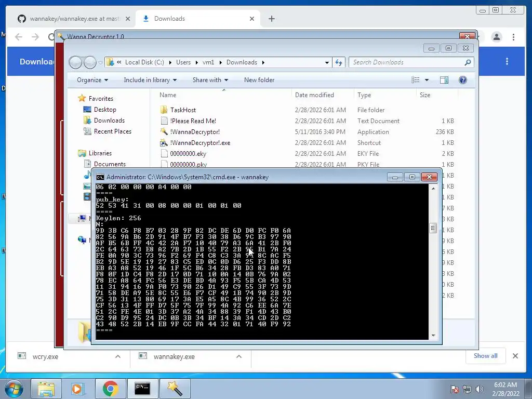Open Chrome three-dot menu
Image resolution: width=532 pixels, height=399 pixels.
(513, 37)
